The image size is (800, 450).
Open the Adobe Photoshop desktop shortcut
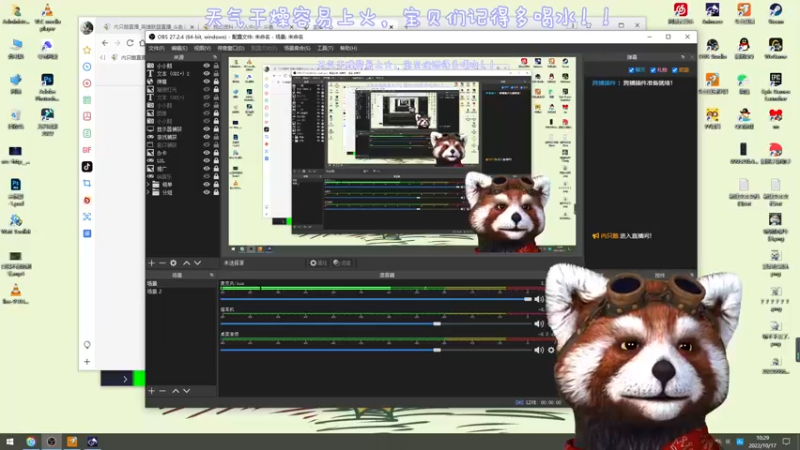[x=47, y=87]
